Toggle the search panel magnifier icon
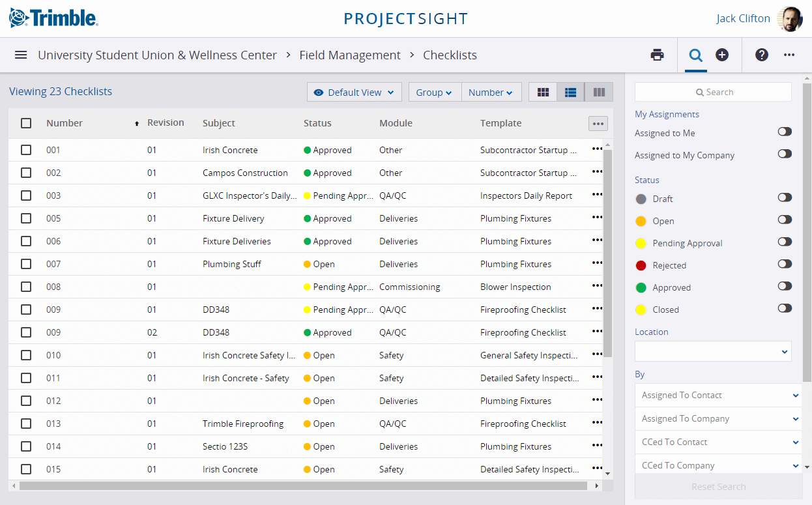812x505 pixels. (696, 55)
